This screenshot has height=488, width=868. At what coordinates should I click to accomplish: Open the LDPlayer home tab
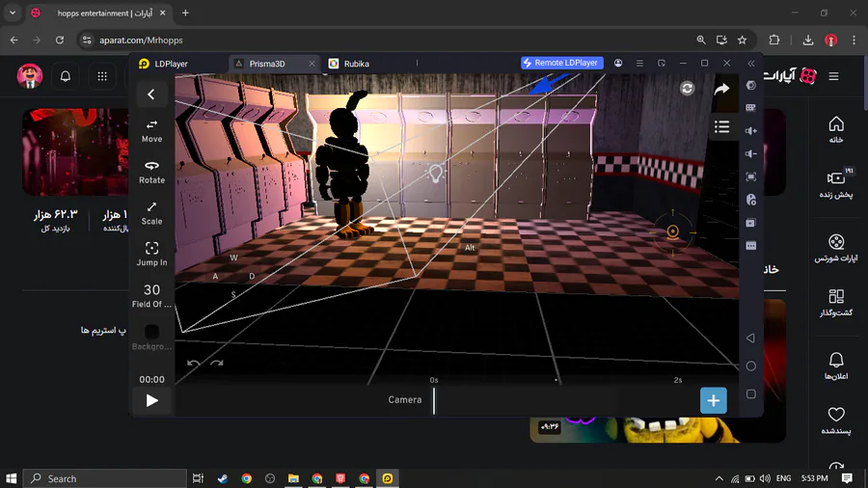click(164, 64)
